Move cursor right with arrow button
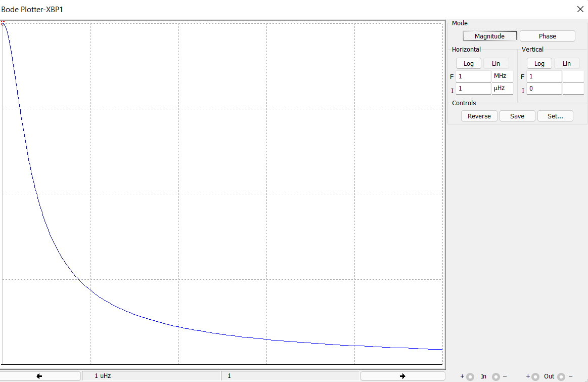Screen dimensions: 588x382 point(403,376)
